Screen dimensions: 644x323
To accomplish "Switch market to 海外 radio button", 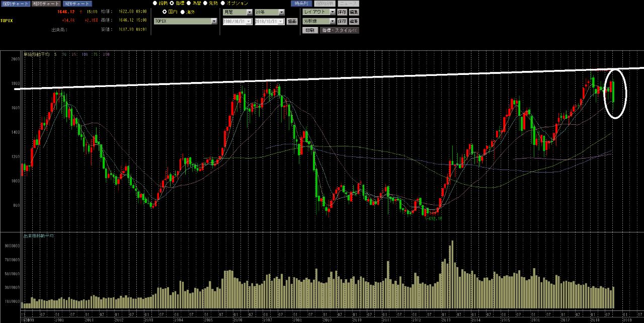I will coord(183,12).
